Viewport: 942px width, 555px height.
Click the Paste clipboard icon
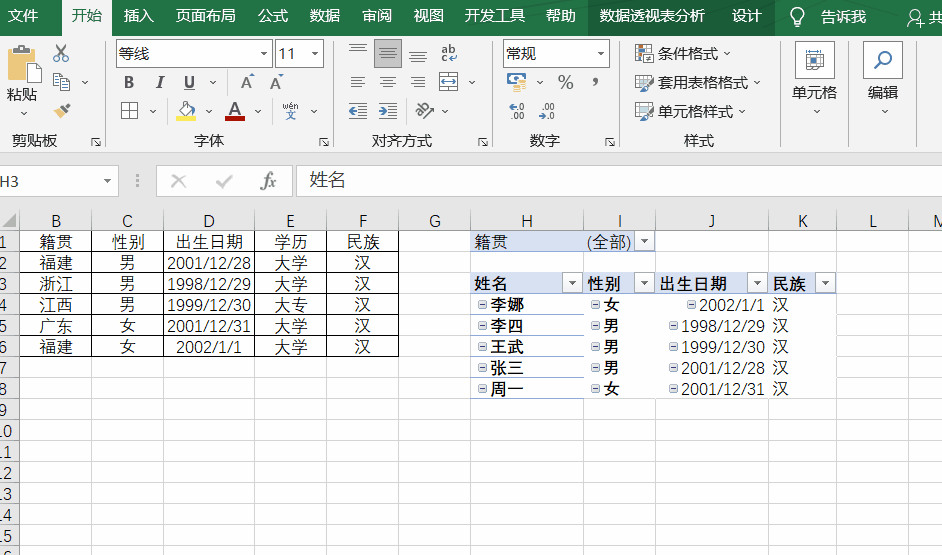(24, 64)
